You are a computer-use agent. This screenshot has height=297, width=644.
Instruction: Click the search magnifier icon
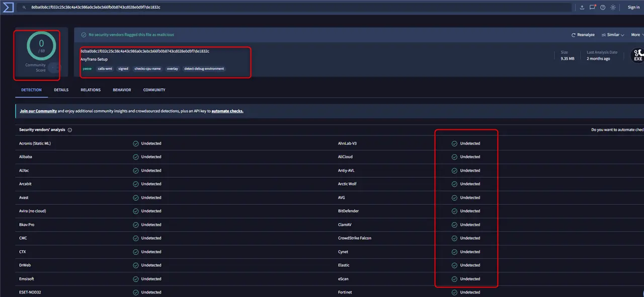coord(24,8)
